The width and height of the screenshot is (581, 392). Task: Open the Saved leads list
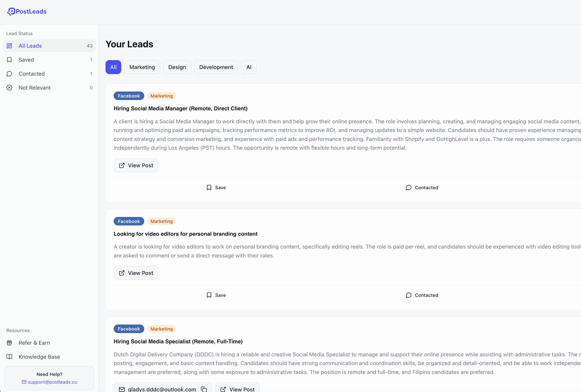point(26,60)
